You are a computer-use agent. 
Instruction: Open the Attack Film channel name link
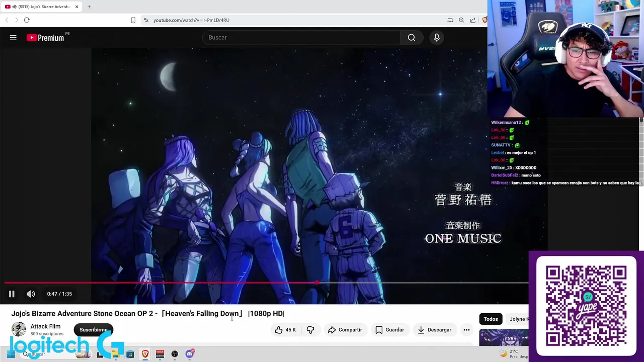tap(45, 326)
